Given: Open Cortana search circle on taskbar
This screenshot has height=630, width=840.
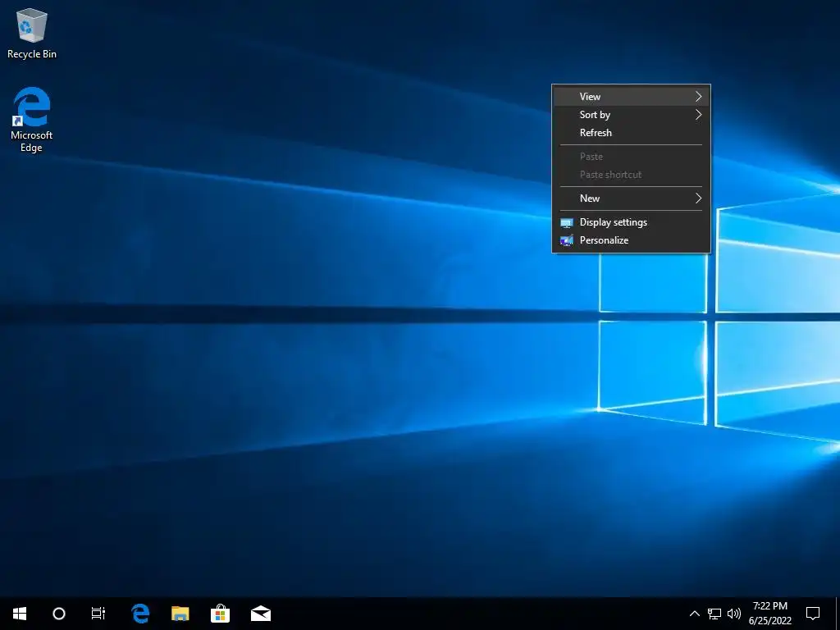Looking at the screenshot, I should pyautogui.click(x=59, y=614).
